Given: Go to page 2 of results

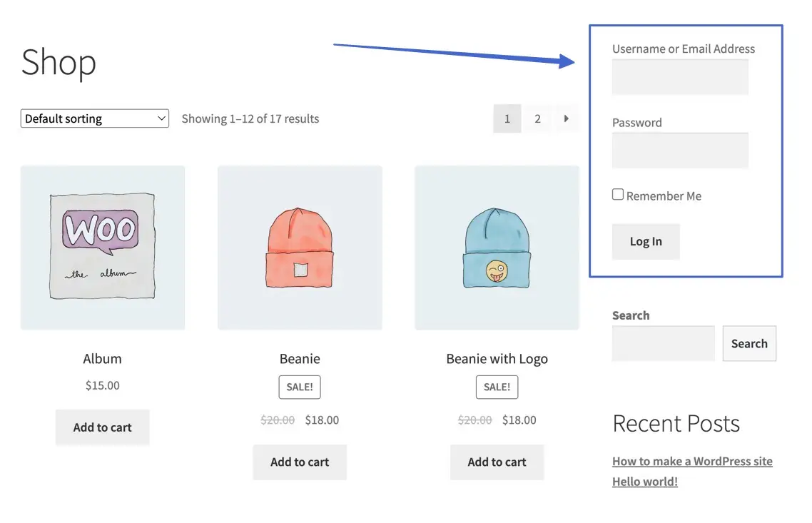Looking at the screenshot, I should point(537,118).
